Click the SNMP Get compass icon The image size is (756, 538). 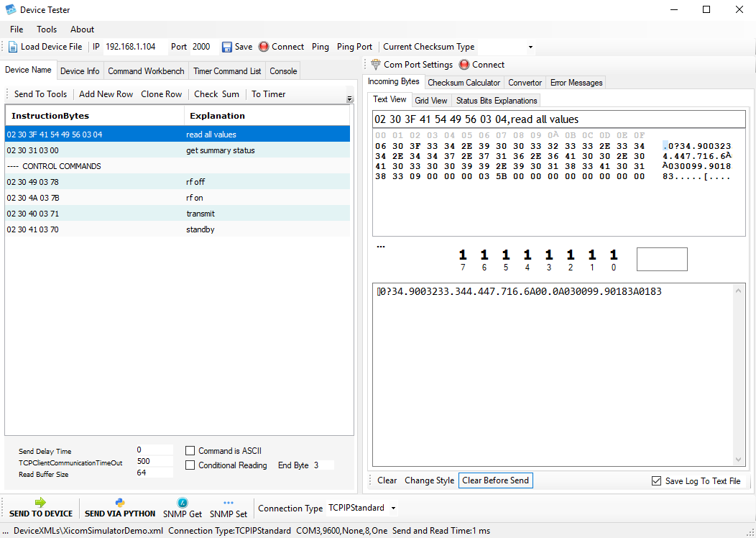[183, 502]
